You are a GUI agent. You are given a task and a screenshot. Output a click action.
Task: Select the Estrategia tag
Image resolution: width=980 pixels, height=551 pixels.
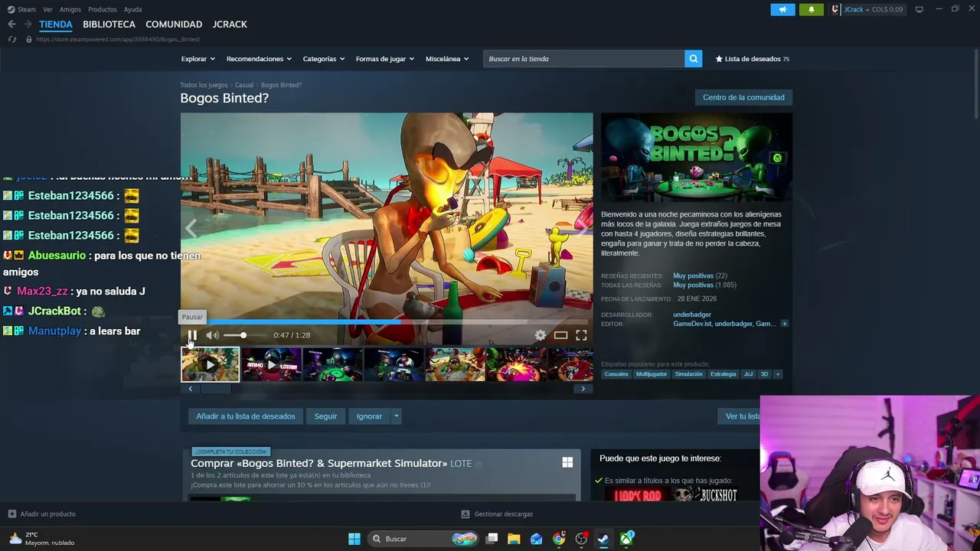(723, 374)
